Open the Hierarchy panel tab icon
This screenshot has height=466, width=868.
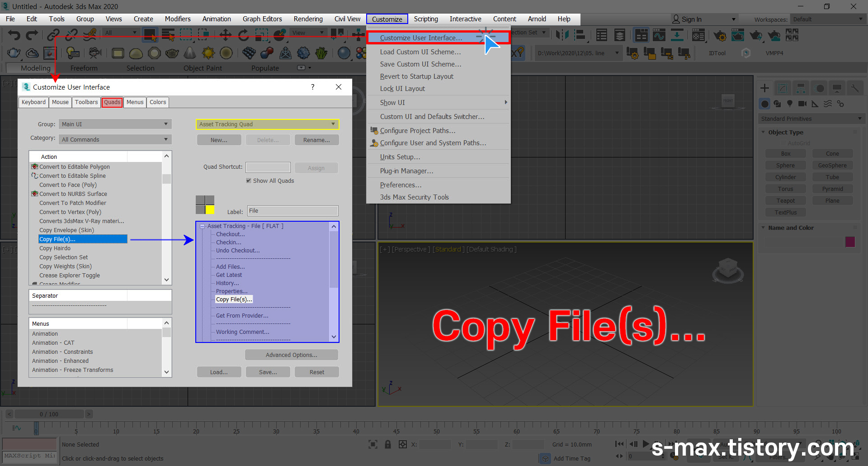[801, 88]
